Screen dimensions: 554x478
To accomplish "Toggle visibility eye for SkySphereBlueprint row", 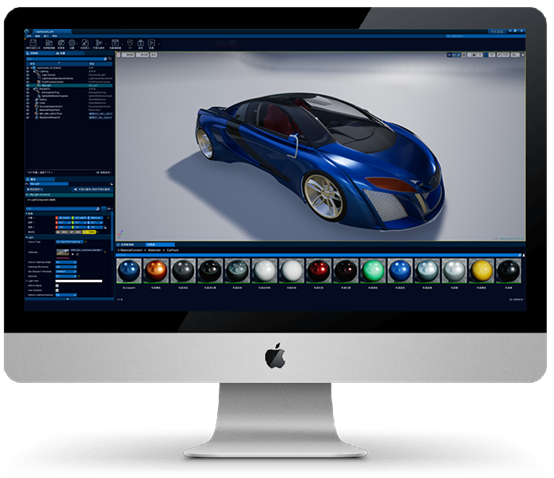I will point(28,117).
